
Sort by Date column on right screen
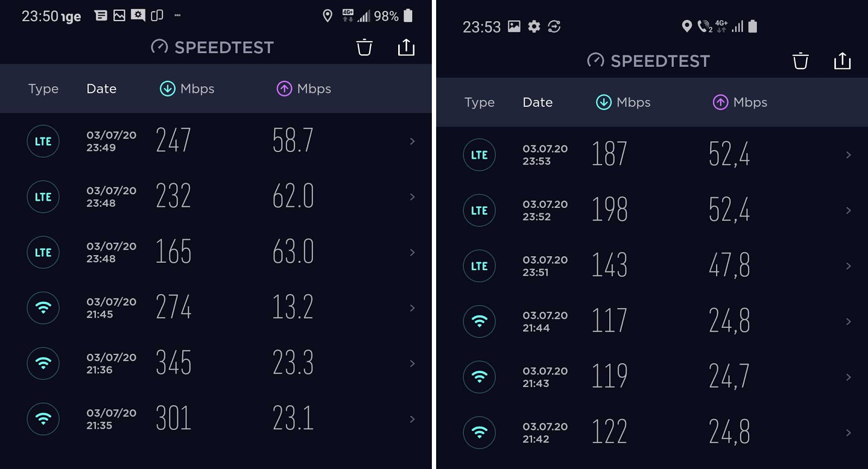coord(538,102)
